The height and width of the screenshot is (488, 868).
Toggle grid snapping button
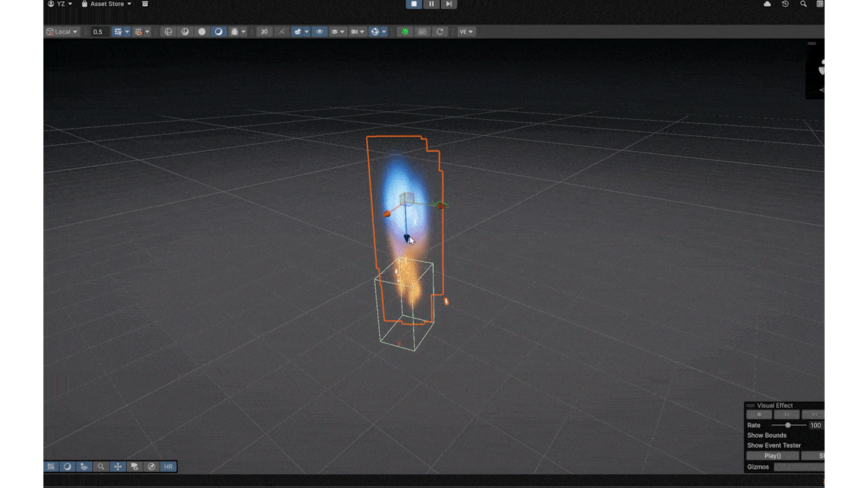(x=118, y=32)
